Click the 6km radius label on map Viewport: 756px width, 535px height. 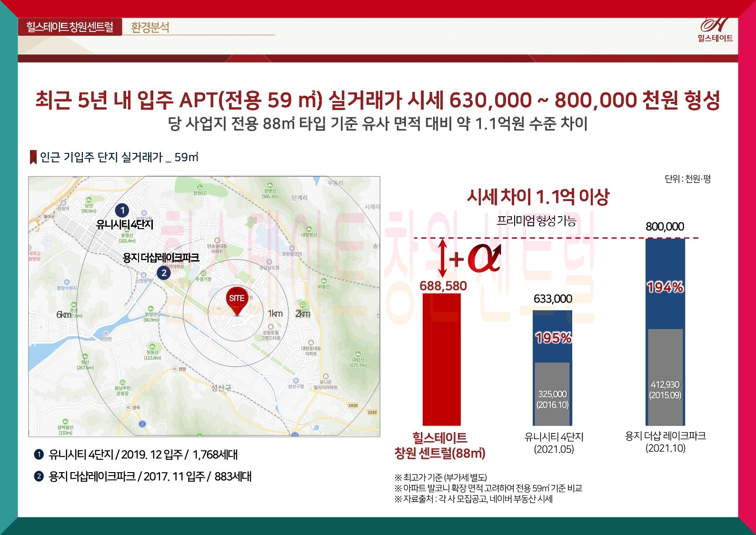[x=64, y=314]
